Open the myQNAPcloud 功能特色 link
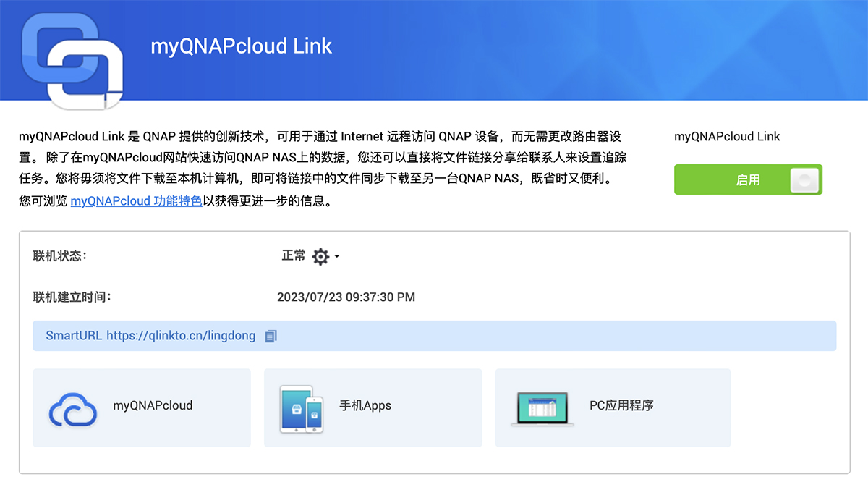This screenshot has width=868, height=490. [136, 201]
